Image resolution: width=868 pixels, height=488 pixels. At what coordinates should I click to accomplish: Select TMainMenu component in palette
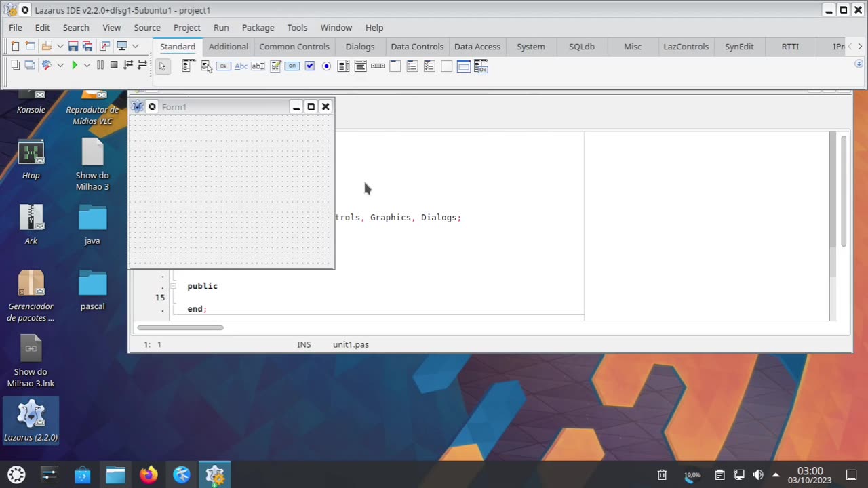(x=189, y=66)
